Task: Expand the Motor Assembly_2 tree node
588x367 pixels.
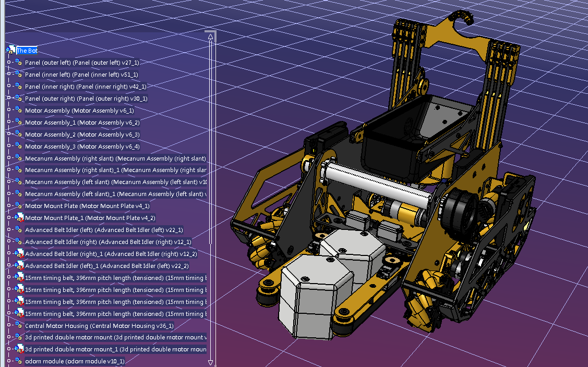Action: (x=9, y=134)
